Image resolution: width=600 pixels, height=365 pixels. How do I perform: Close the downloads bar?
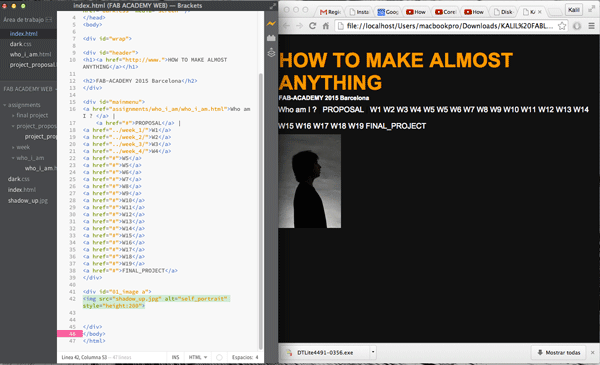pos(592,352)
